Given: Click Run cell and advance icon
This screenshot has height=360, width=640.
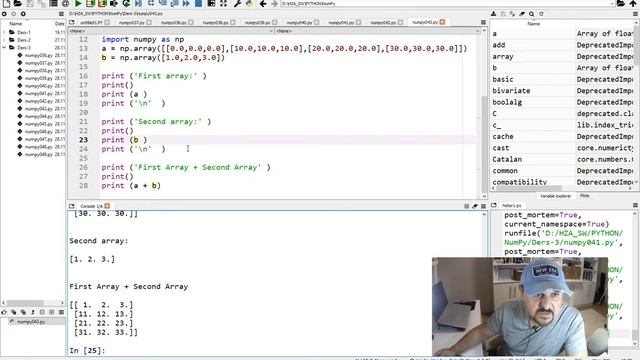Looking at the screenshot, I should point(102,3).
